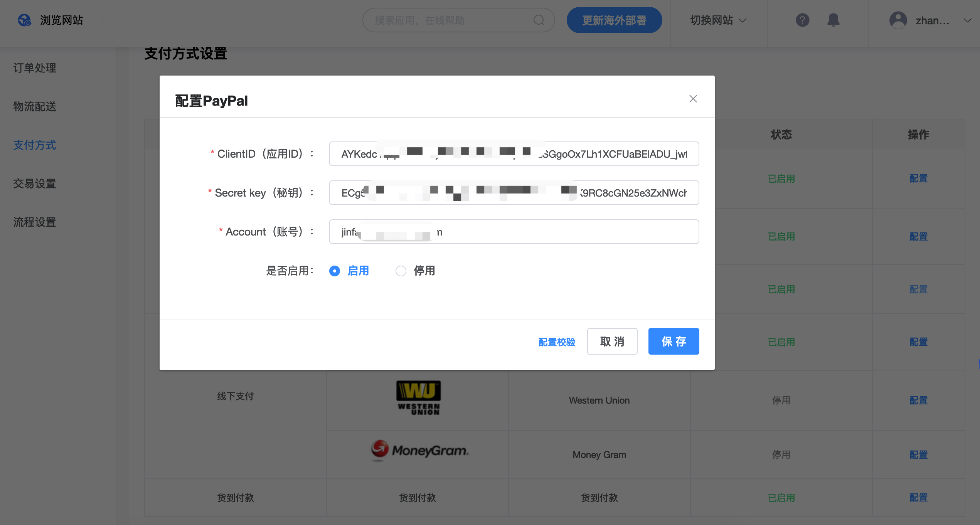Open 订单处理 in the sidebar

(35, 68)
